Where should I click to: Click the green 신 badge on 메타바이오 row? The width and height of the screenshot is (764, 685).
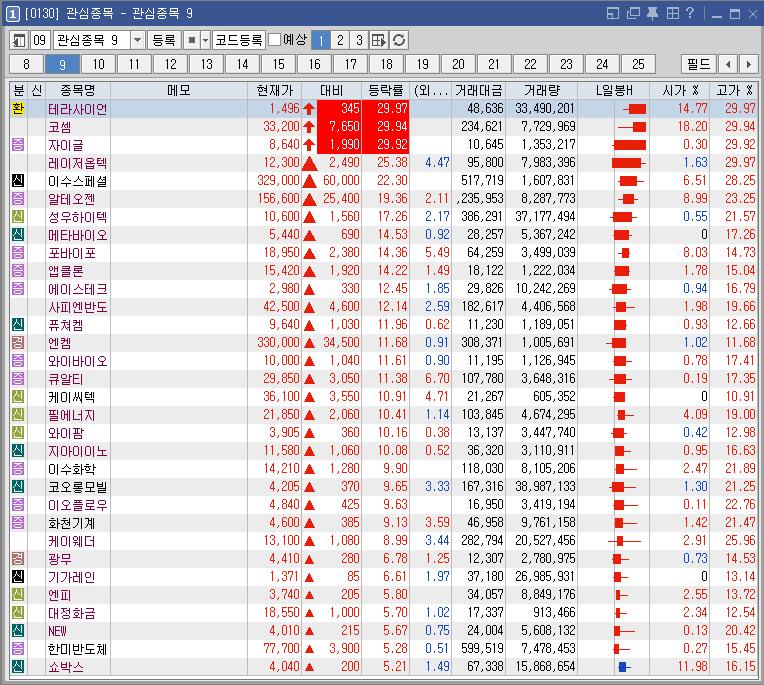(18, 235)
